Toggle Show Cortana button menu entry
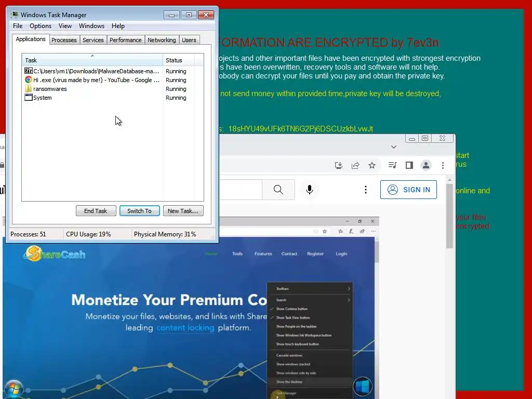The width and height of the screenshot is (532, 399). tap(310, 309)
